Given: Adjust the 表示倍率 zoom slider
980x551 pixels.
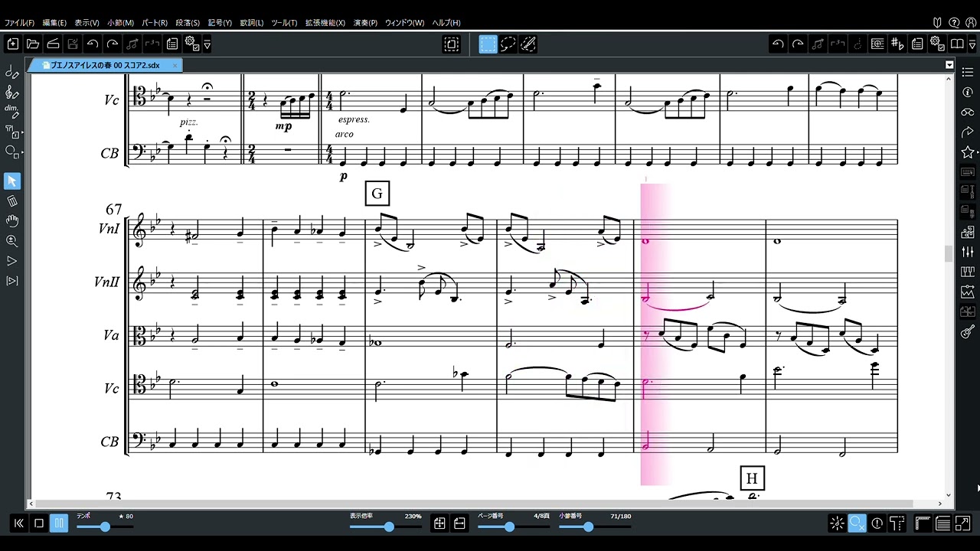Looking at the screenshot, I should coord(389,527).
